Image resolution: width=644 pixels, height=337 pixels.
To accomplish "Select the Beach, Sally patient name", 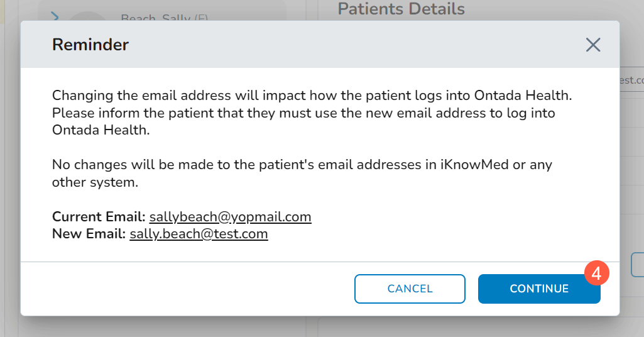I will point(156,18).
